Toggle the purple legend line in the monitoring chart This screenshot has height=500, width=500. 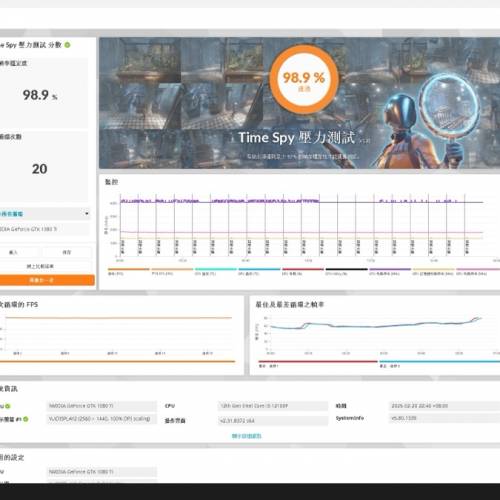pyautogui.click(x=390, y=269)
